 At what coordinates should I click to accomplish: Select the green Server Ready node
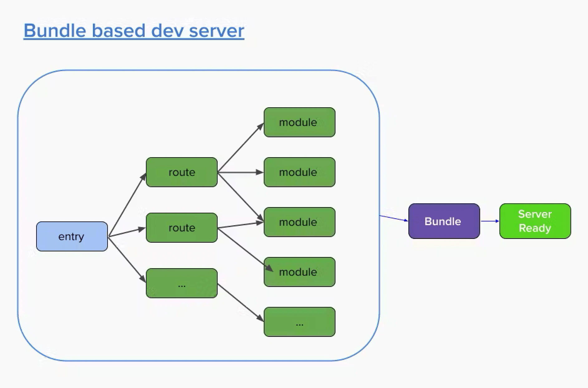[x=535, y=221]
